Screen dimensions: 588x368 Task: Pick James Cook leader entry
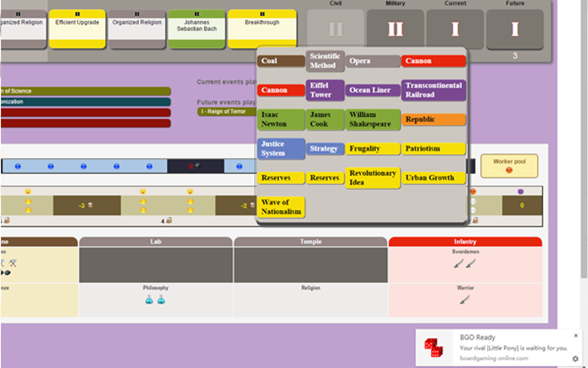point(325,120)
